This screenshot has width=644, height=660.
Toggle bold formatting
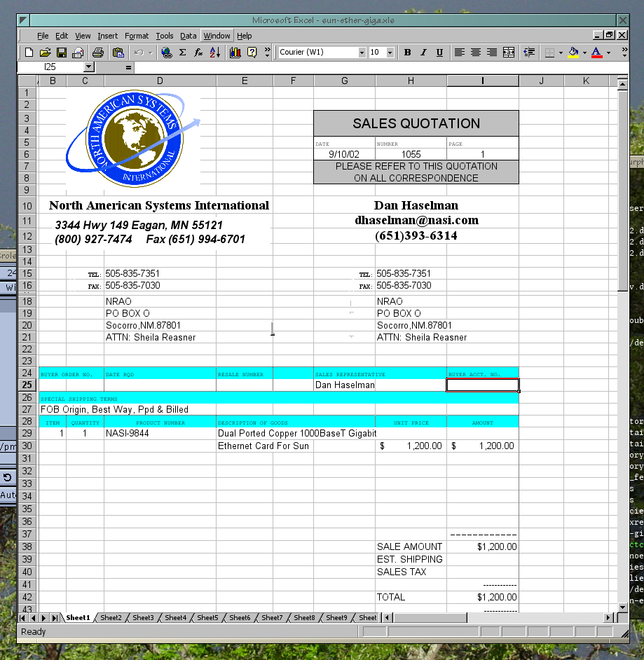[x=407, y=52]
